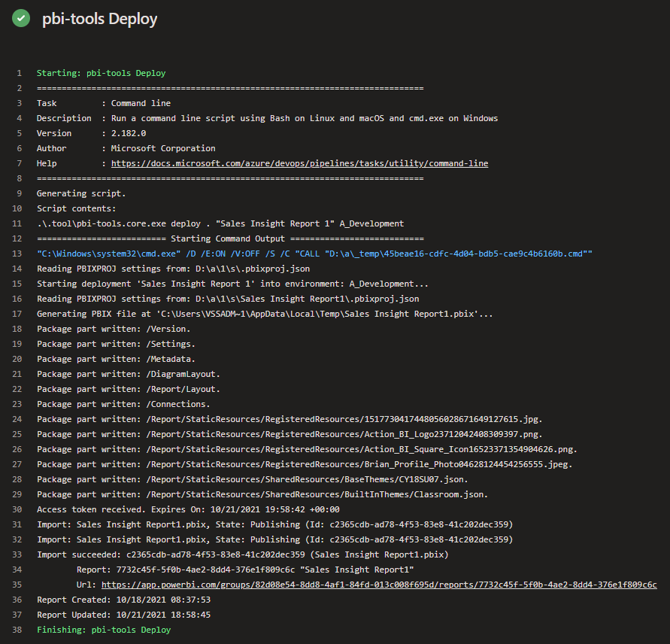The width and height of the screenshot is (670, 644).
Task: Open the app.powerbi.com report URL link
Action: (379, 585)
